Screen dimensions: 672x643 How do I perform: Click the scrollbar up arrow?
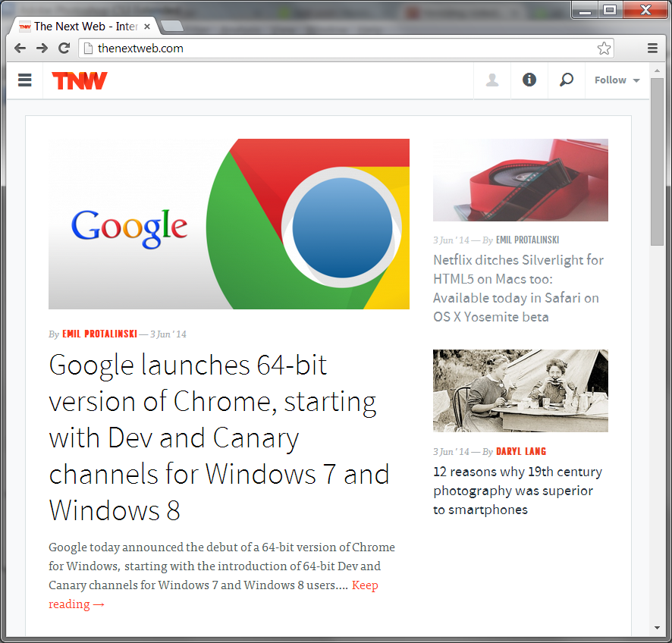(657, 70)
